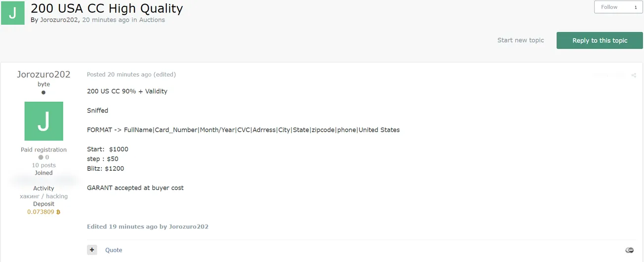Toggle MultiQuote with the plus button

point(92,250)
